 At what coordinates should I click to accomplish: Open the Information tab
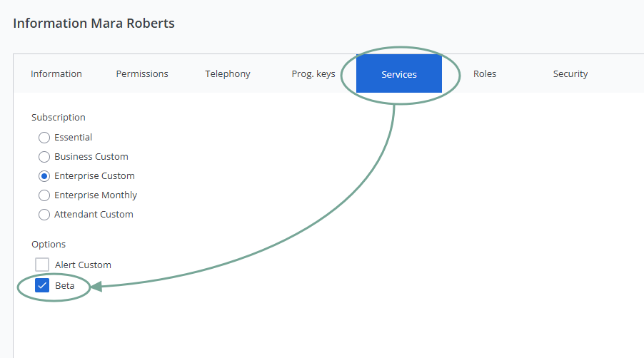point(56,74)
